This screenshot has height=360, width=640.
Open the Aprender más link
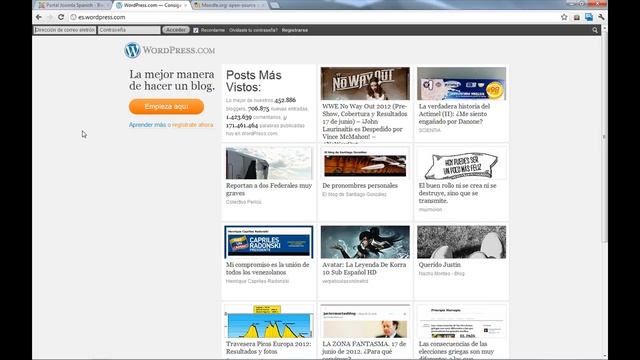point(147,125)
